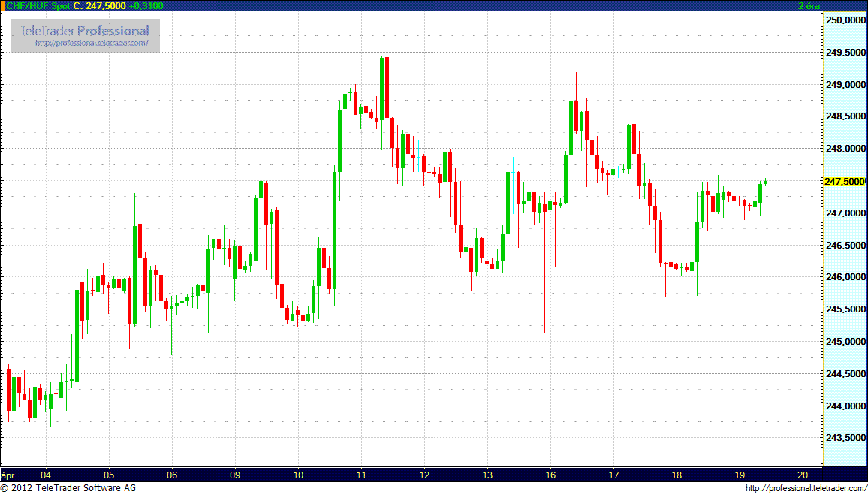Click date label 18 on time axis

pyautogui.click(x=677, y=475)
